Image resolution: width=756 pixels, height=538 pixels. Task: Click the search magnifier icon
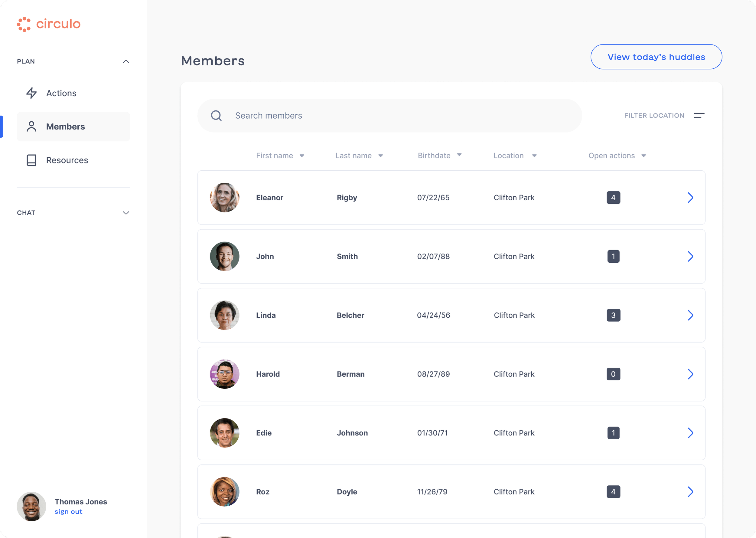click(217, 115)
